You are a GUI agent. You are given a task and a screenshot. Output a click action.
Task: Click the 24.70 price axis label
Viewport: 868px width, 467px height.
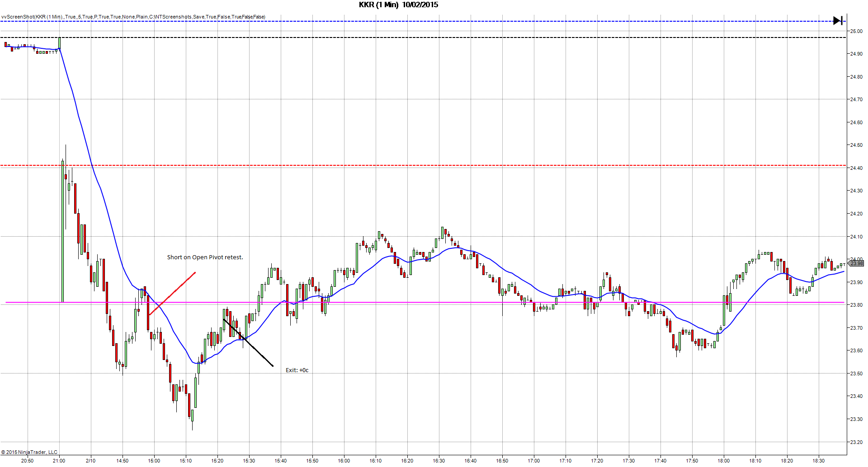[856, 99]
